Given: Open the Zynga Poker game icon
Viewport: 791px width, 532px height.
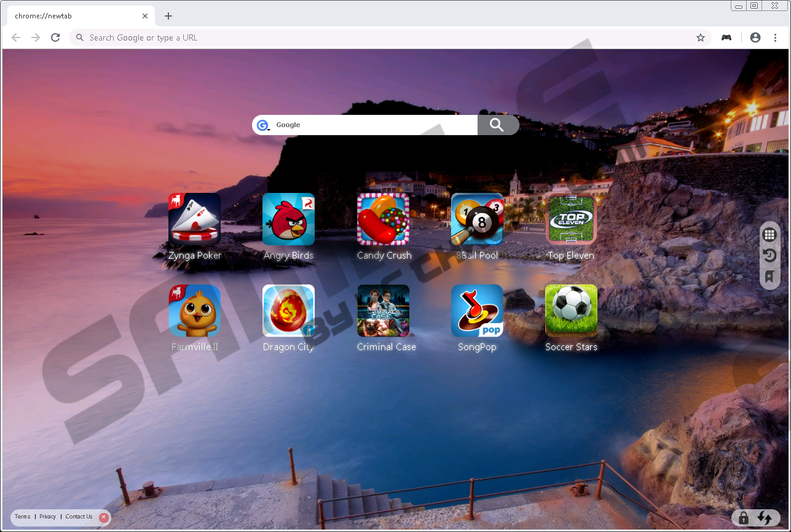Looking at the screenshot, I should coord(194,219).
